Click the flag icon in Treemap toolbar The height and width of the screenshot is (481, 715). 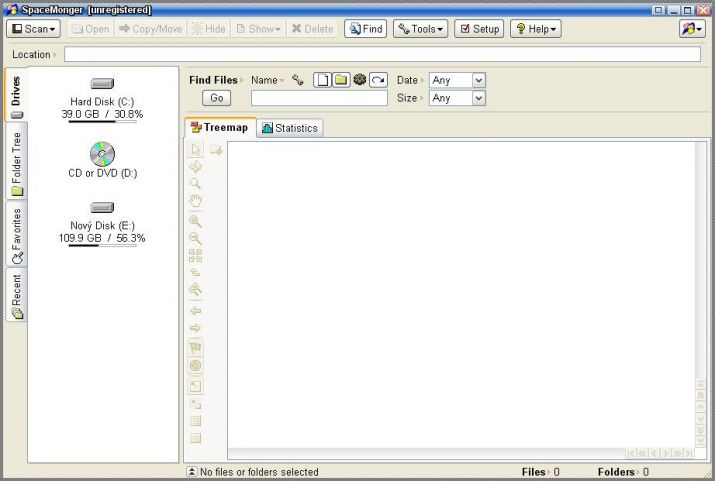tap(196, 348)
